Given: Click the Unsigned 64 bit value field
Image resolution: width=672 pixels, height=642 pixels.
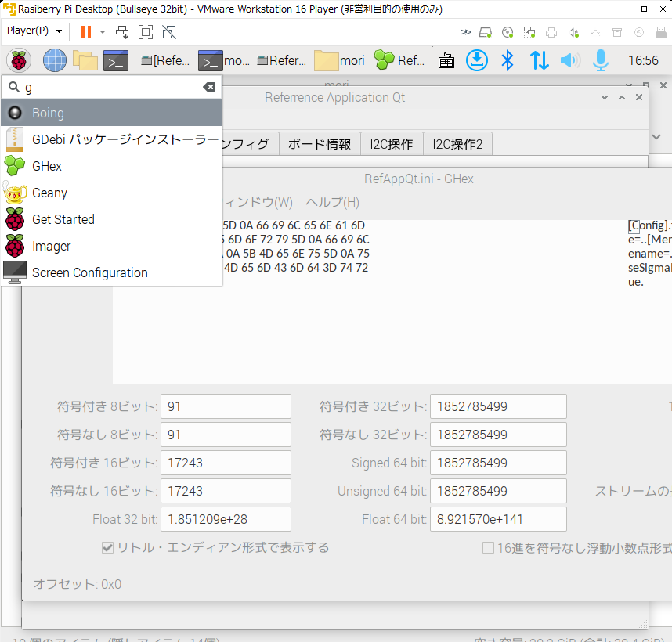Looking at the screenshot, I should coord(498,491).
